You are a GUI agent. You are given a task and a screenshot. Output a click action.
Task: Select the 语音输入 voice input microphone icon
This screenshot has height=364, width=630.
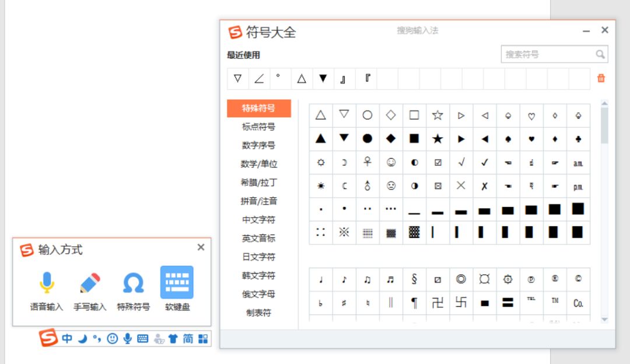tap(47, 284)
